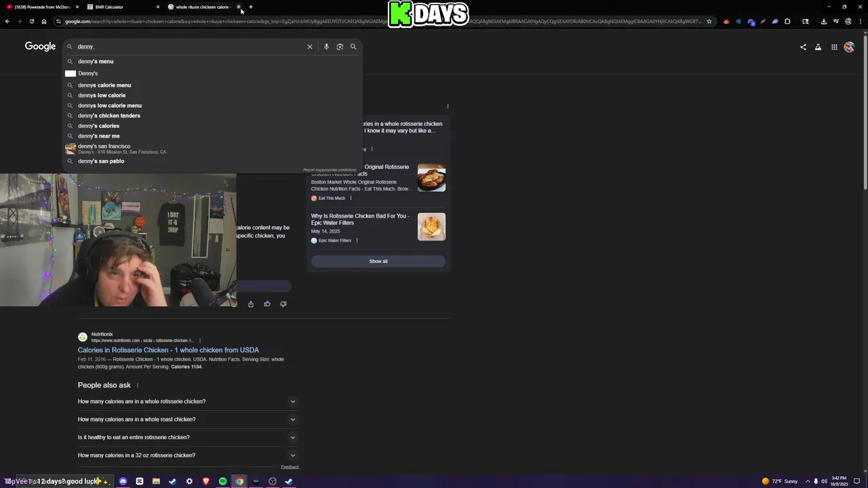The image size is (868, 488).
Task: Open Google Lens image search
Action: coord(340,47)
